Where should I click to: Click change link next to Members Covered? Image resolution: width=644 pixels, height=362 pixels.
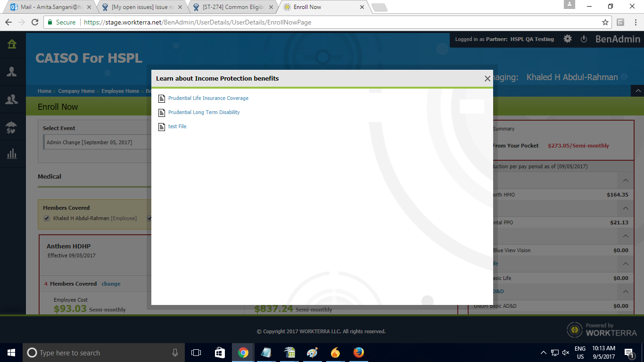click(111, 284)
